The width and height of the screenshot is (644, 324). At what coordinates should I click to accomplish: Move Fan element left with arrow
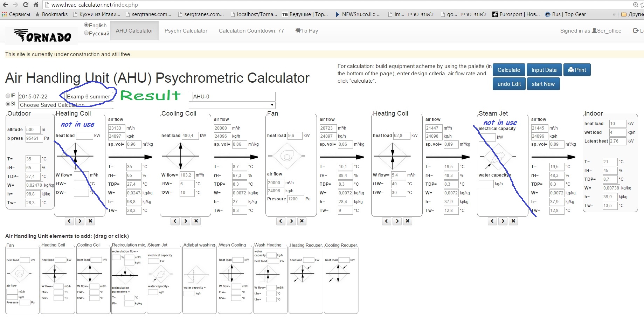(281, 221)
